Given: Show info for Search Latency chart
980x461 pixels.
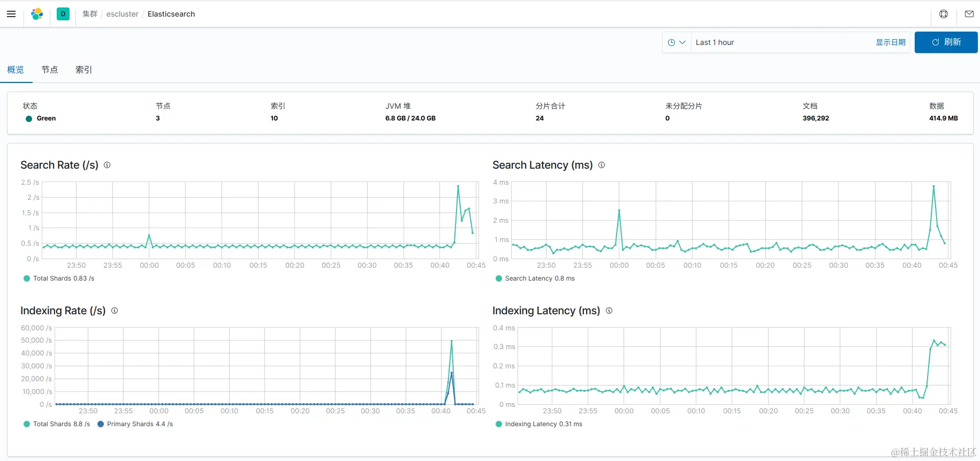Looking at the screenshot, I should [602, 165].
